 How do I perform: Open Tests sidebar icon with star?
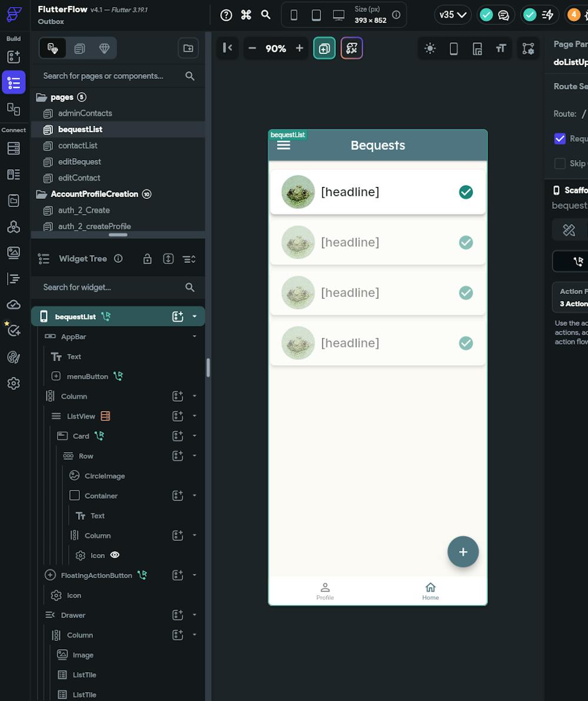click(13, 330)
